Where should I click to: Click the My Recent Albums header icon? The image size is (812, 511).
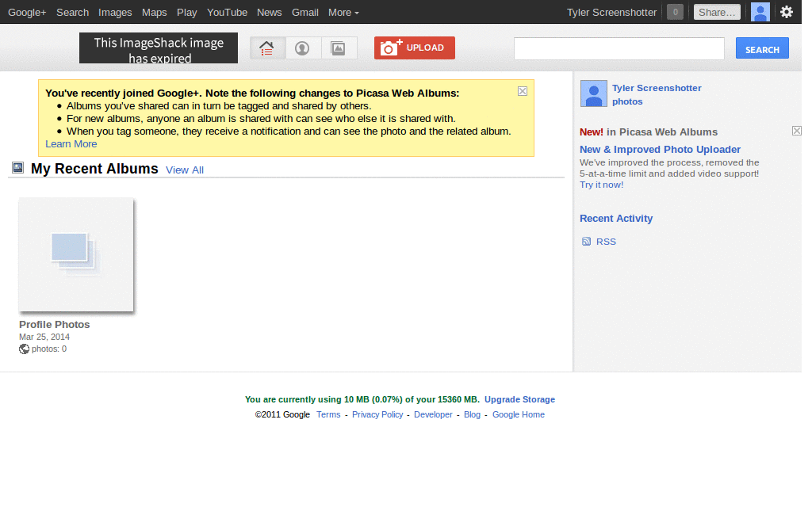(17, 168)
